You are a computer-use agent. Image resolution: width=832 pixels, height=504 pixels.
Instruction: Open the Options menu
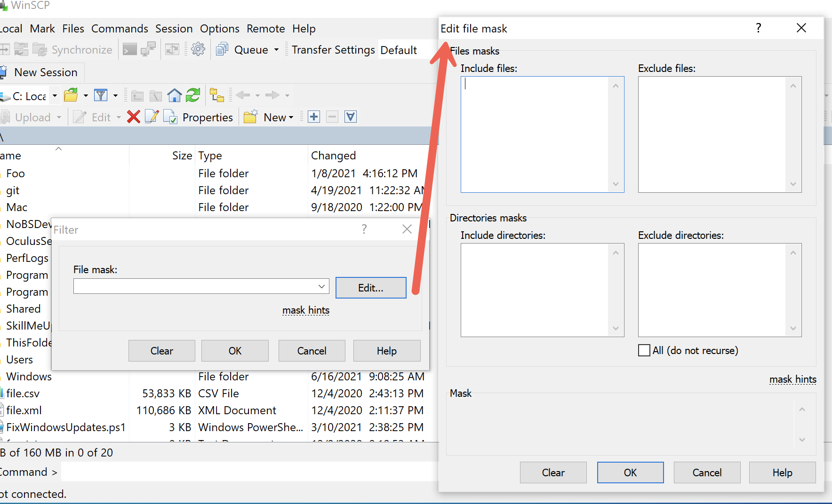(219, 28)
